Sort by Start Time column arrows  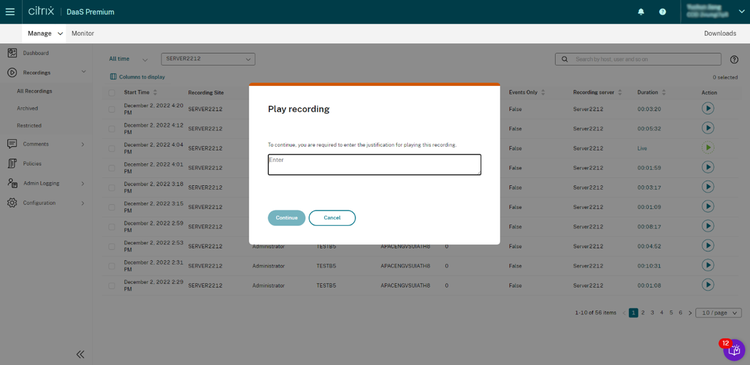tap(155, 92)
